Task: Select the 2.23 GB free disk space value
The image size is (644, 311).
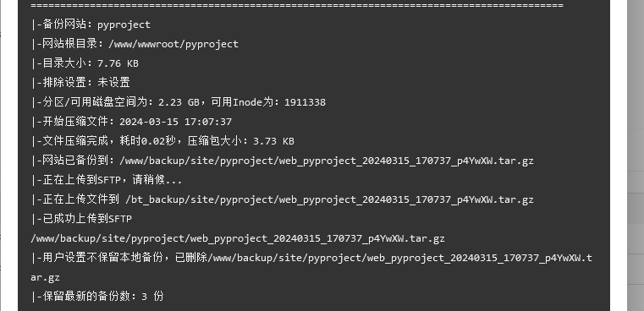Action: tap(179, 102)
